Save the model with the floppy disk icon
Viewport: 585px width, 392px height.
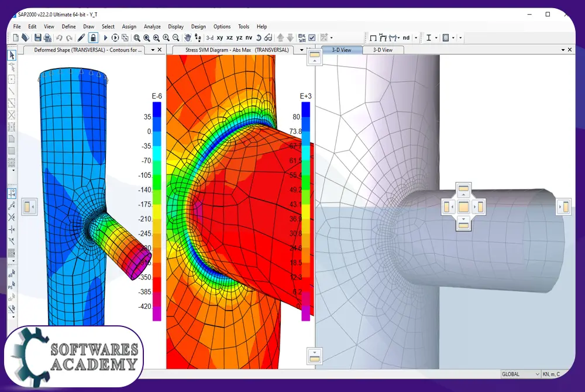[37, 37]
